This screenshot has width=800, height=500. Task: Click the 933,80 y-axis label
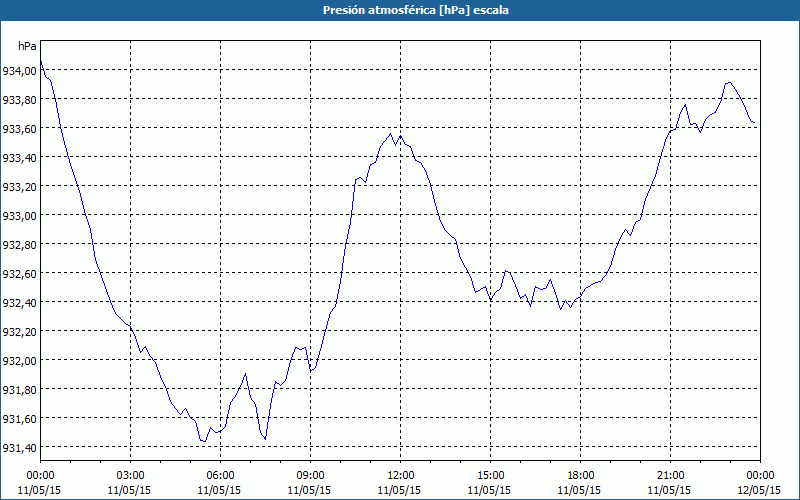point(19,99)
